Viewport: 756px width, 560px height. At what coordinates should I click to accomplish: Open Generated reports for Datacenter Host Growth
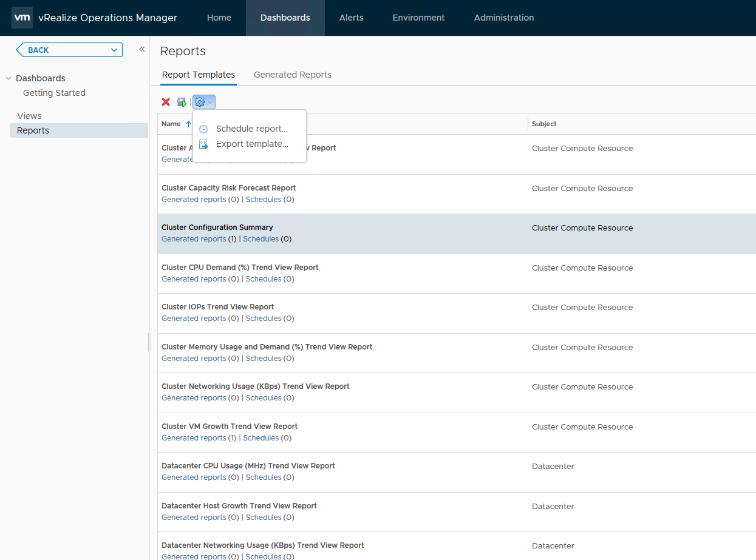[194, 518]
